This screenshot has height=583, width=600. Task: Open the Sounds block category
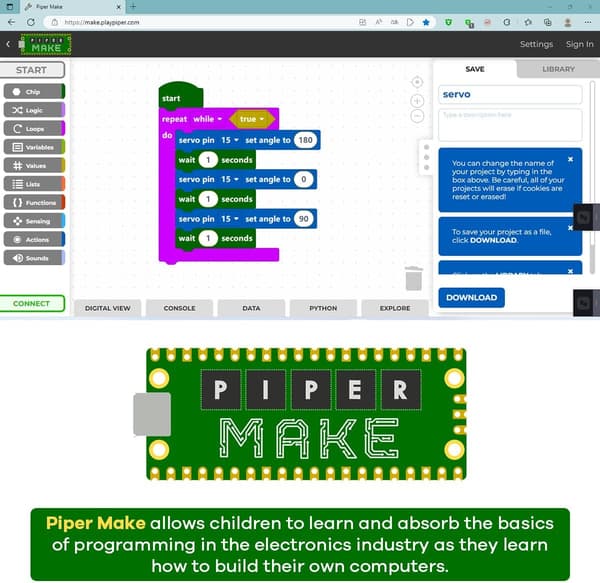(x=34, y=258)
